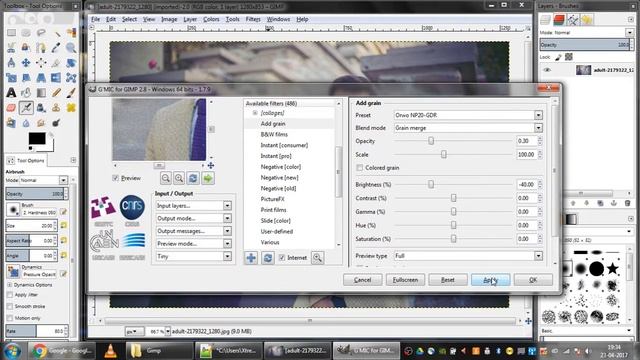Open the Layer menu
The image size is (640, 360).
click(x=190, y=19)
